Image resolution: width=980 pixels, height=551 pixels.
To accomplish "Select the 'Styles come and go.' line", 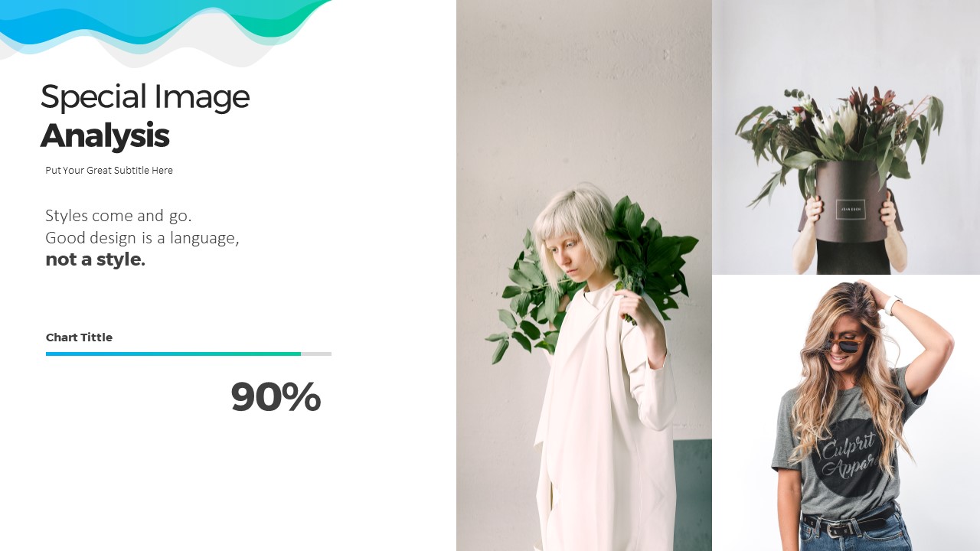I will coord(119,215).
